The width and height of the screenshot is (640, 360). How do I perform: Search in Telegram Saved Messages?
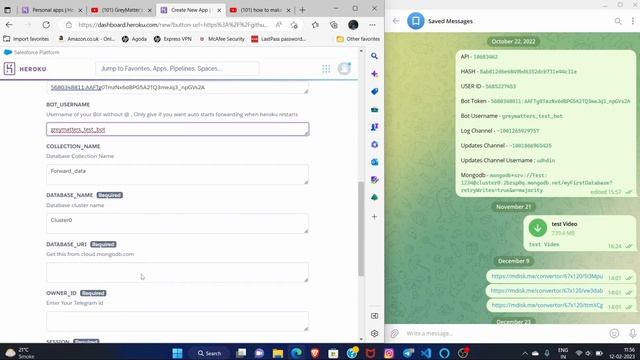(618, 21)
